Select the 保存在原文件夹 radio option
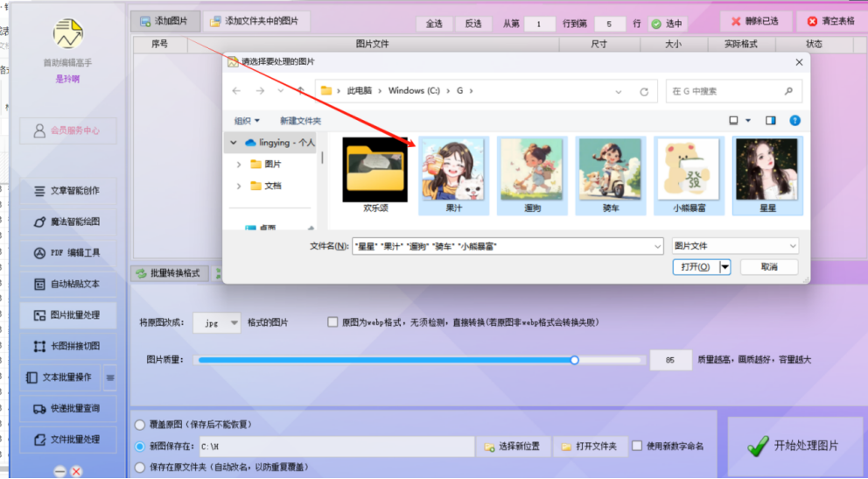This screenshot has width=868, height=479. (140, 468)
